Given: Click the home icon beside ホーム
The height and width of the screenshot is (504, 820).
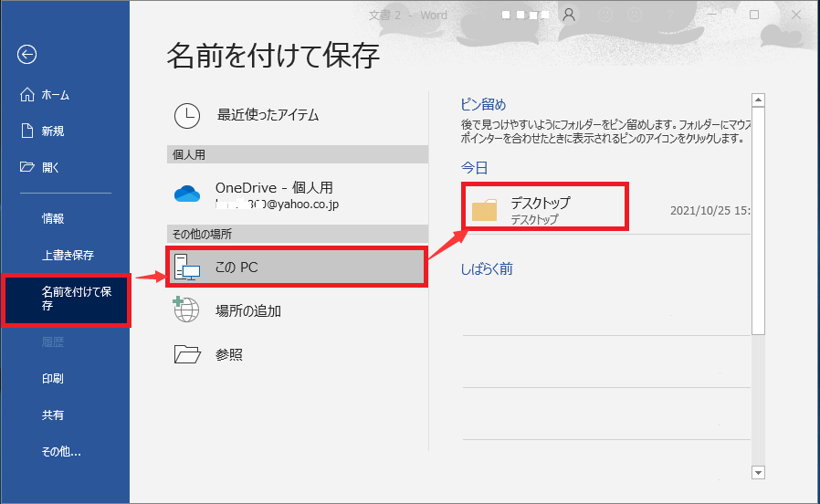Looking at the screenshot, I should 26,94.
